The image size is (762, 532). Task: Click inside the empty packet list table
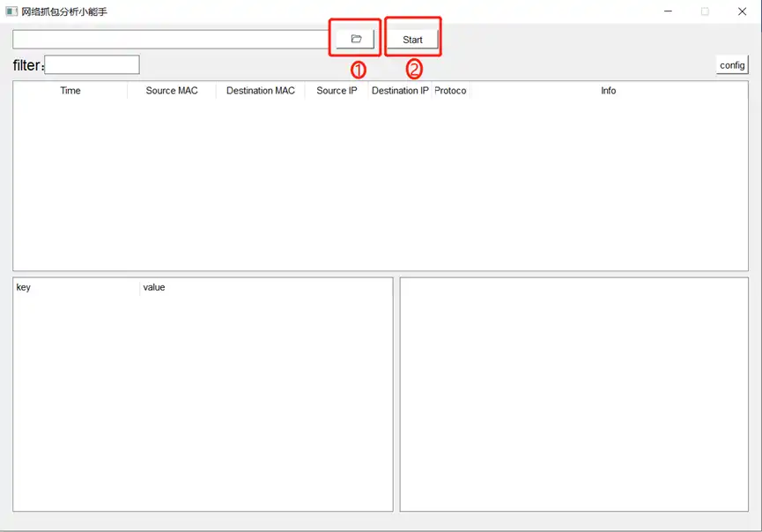380,185
